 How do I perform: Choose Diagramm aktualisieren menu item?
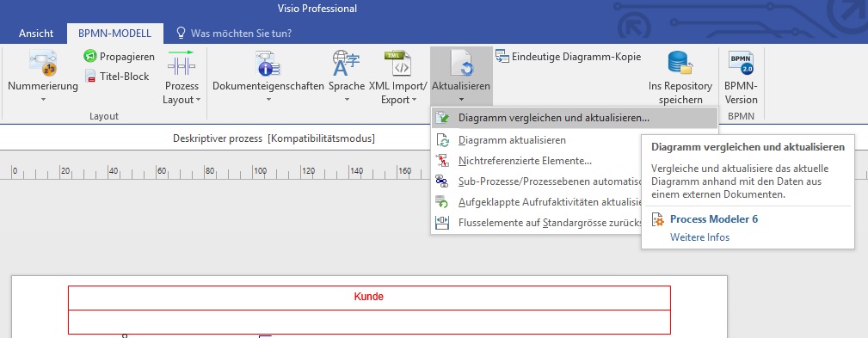click(x=512, y=140)
